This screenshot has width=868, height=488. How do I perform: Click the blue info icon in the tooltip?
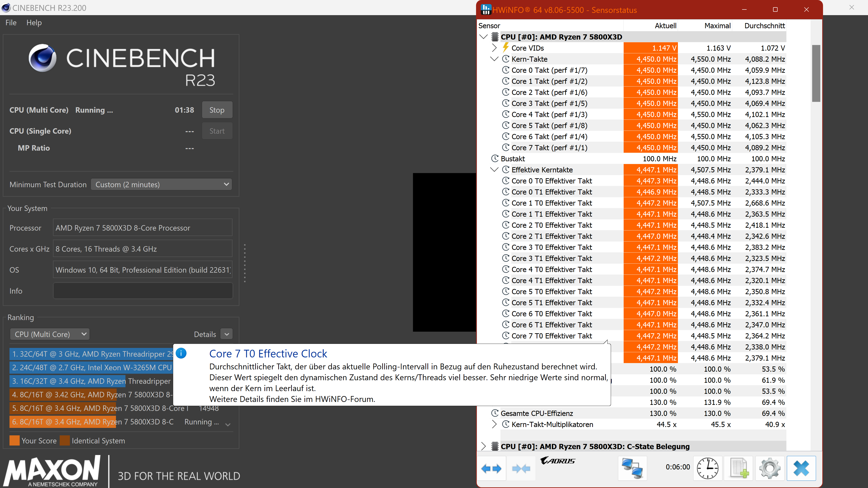pyautogui.click(x=181, y=353)
